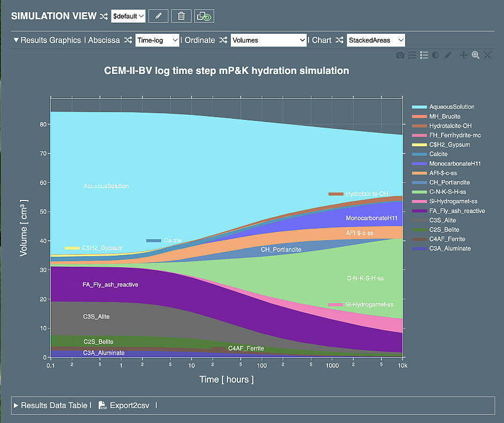Toggle AqueousSolution series in legend
This screenshot has height=423, width=504.
click(452, 107)
